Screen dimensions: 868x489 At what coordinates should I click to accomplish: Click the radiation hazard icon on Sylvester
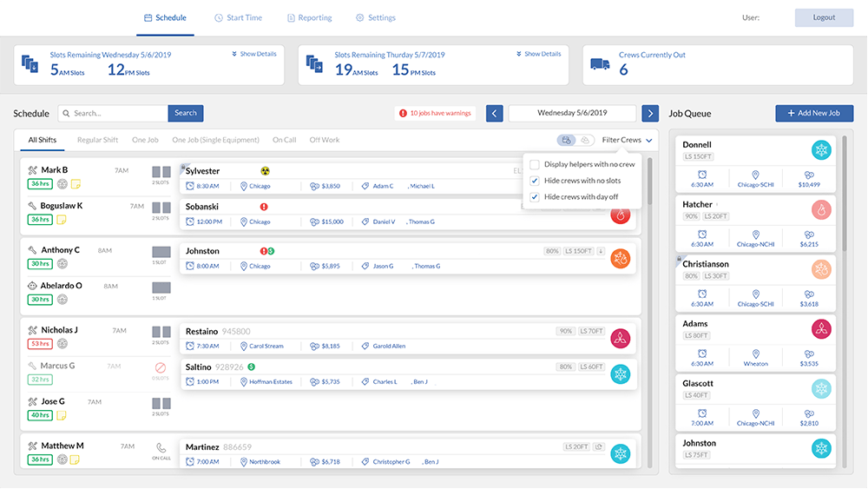(x=265, y=171)
